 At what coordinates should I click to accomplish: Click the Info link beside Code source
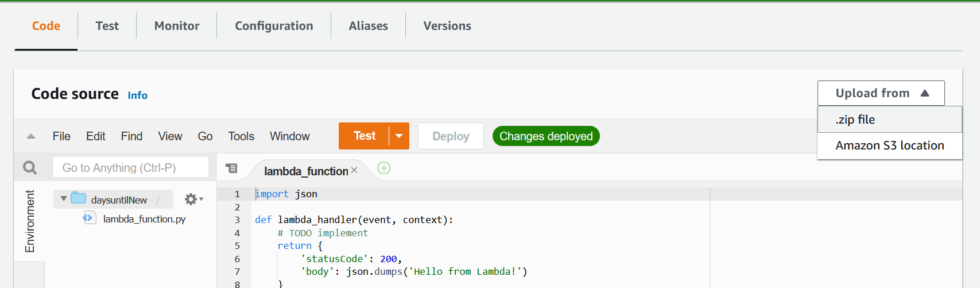point(137,95)
